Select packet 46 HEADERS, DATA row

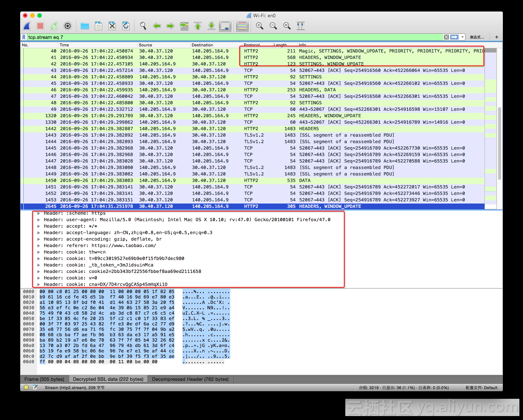pos(253,90)
